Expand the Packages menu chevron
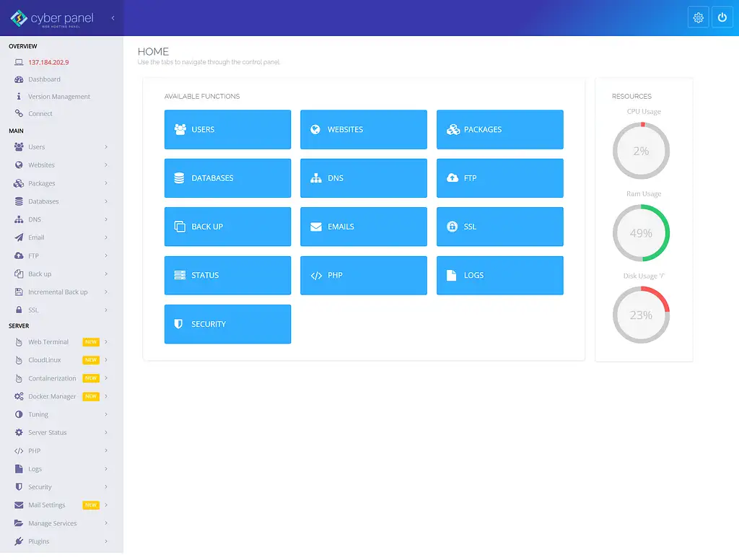The width and height of the screenshot is (739, 560). click(x=106, y=183)
